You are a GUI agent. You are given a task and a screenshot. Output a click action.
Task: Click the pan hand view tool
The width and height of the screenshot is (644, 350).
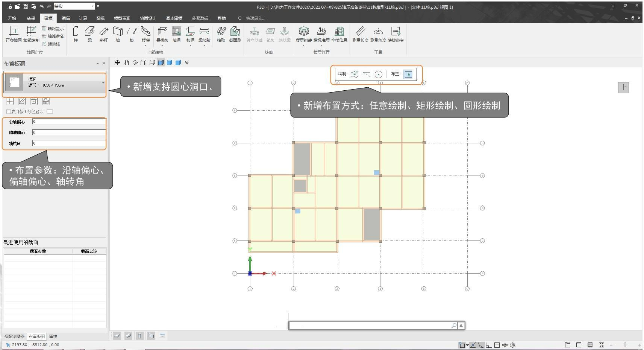point(126,62)
